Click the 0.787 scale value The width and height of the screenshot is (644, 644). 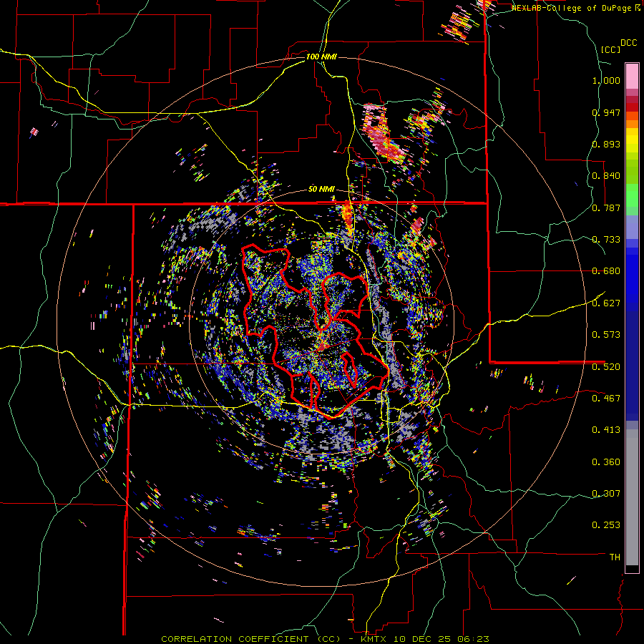pyautogui.click(x=606, y=208)
